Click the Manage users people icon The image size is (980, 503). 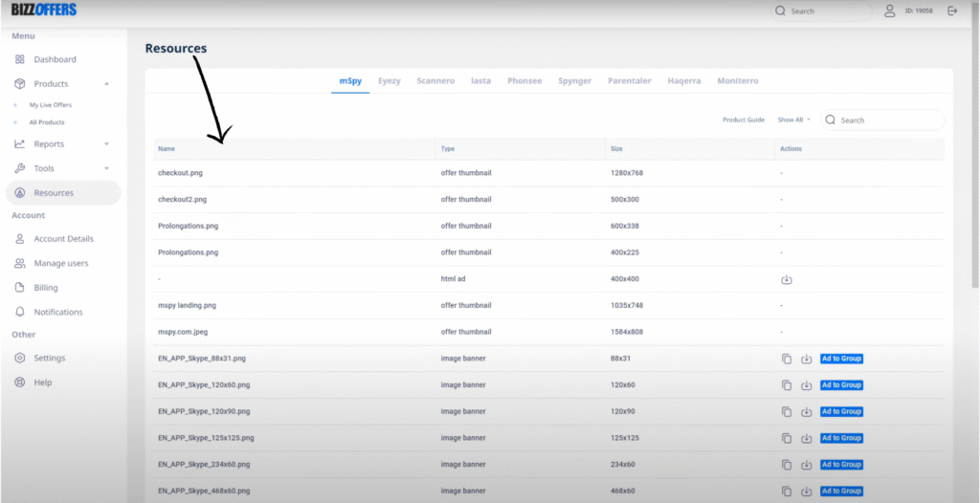tap(20, 263)
